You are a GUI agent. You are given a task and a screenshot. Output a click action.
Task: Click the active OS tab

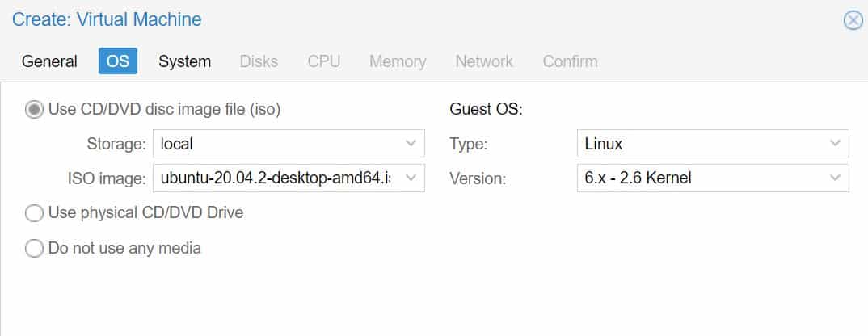[118, 61]
